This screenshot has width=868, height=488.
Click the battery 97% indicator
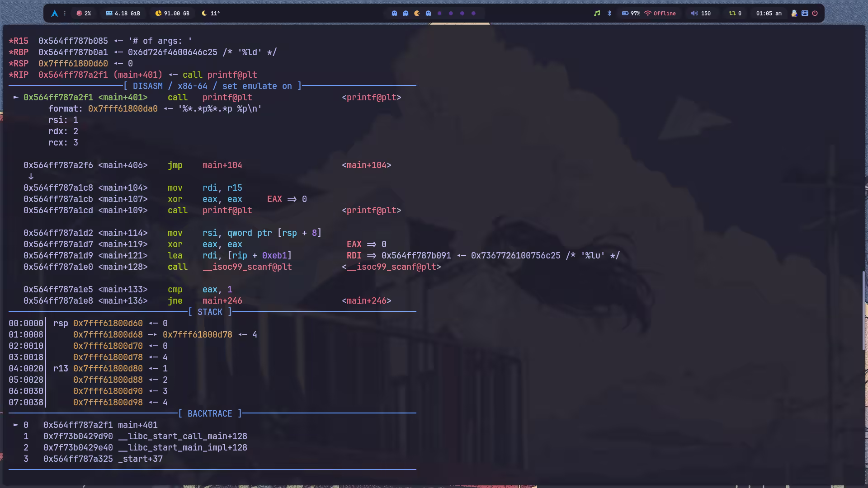coord(631,14)
